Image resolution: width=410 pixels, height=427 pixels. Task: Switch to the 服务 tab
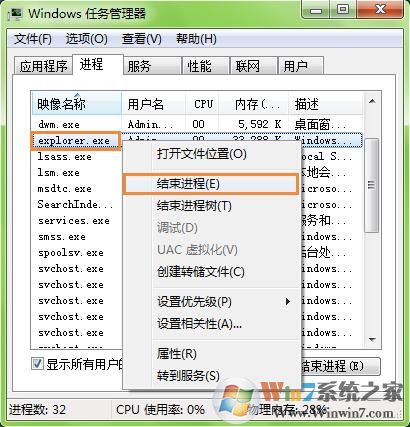click(152, 66)
